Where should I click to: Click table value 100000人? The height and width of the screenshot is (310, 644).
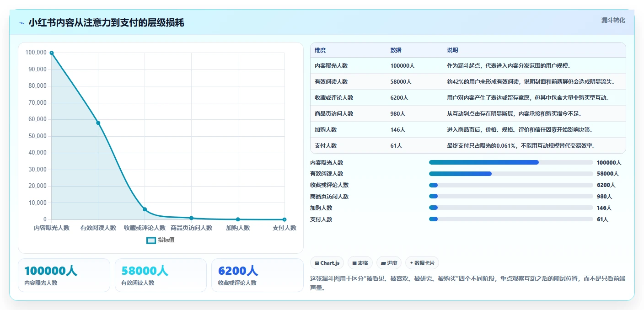tap(402, 66)
